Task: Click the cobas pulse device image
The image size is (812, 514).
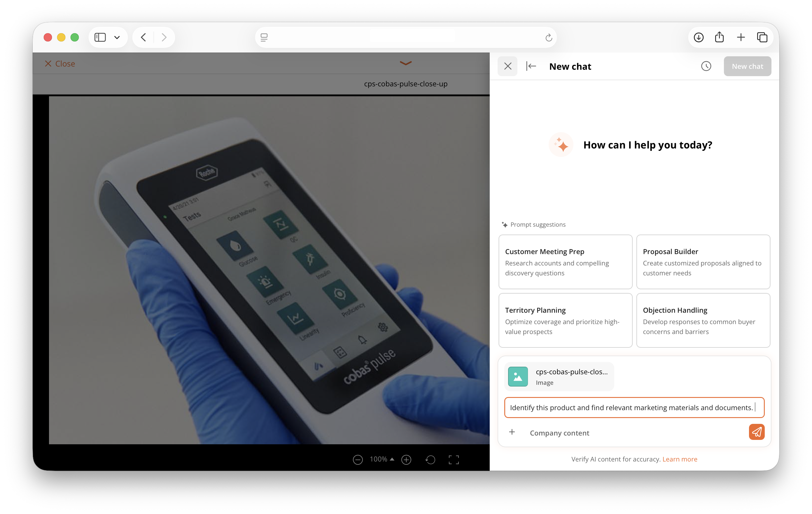Action: pyautogui.click(x=269, y=270)
